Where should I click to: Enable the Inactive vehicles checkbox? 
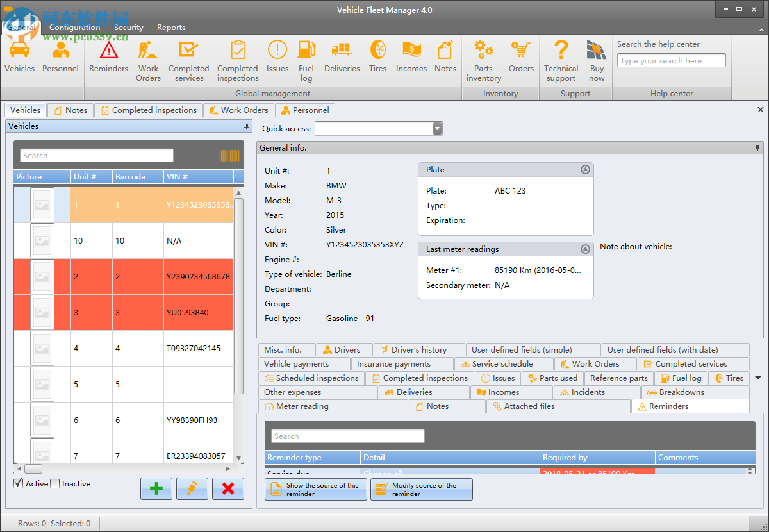(55, 483)
